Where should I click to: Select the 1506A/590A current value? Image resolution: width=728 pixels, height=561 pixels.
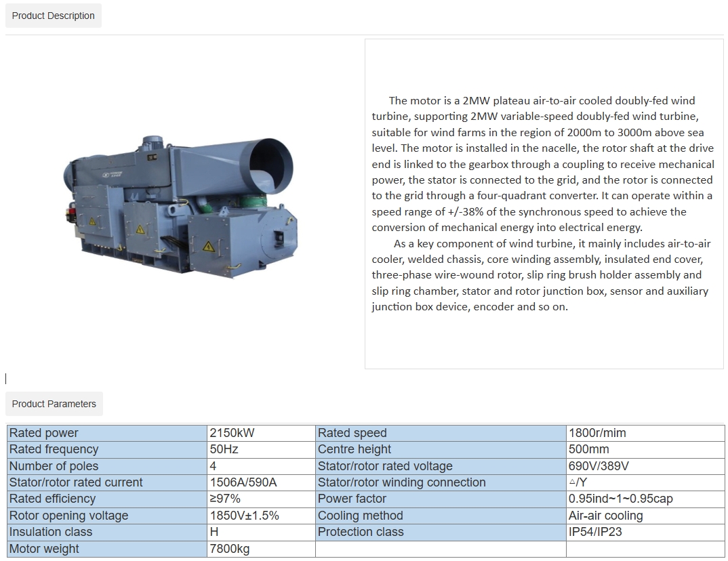coord(261,482)
